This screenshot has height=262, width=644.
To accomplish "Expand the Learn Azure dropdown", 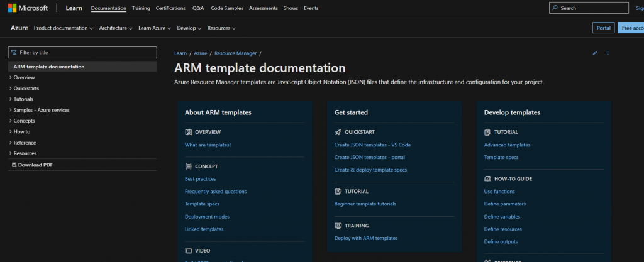I will (x=155, y=28).
